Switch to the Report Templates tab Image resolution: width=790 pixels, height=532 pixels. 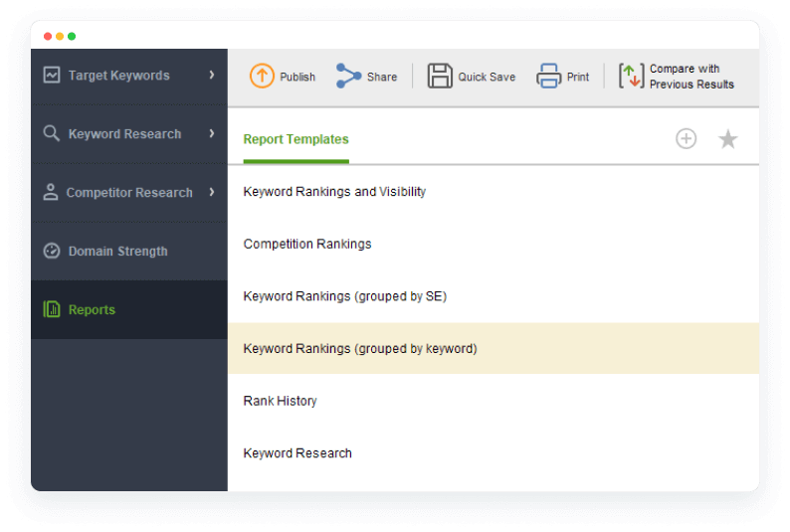(x=296, y=139)
